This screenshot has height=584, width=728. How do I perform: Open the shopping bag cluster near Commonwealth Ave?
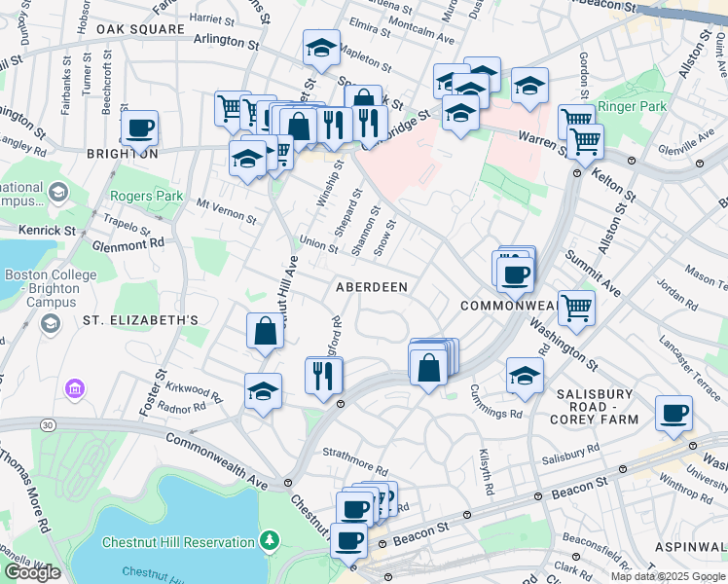click(x=428, y=368)
